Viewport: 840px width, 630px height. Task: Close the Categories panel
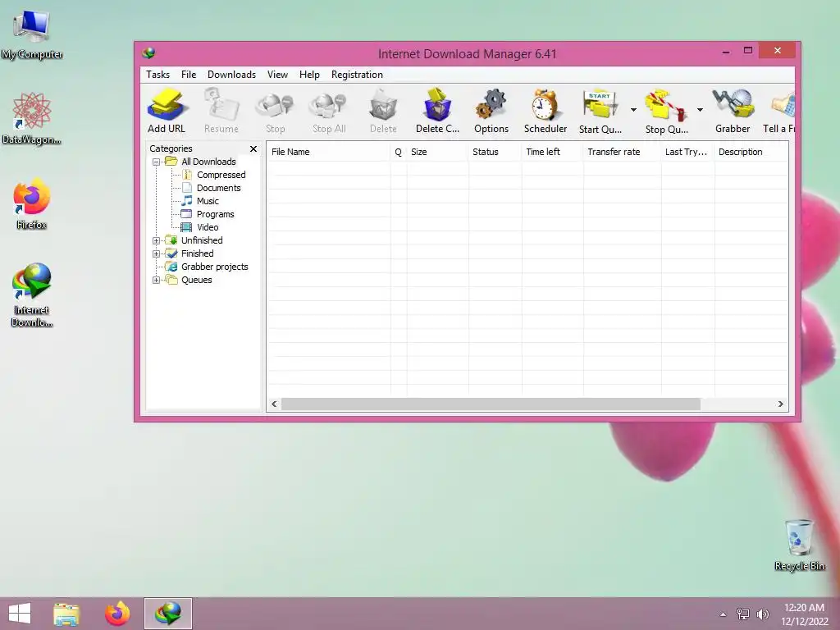coord(253,149)
